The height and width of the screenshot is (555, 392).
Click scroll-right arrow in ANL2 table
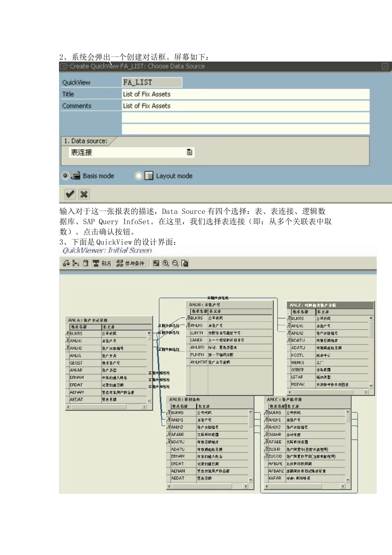(x=366, y=392)
